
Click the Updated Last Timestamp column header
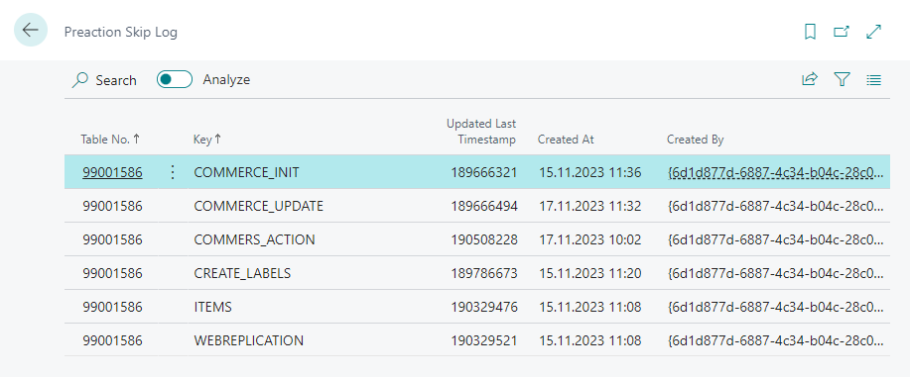coord(481,132)
